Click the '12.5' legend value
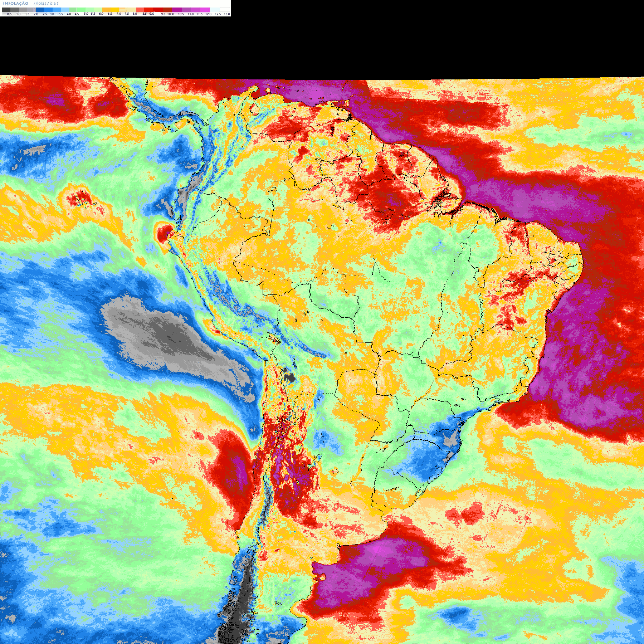Image resolution: width=644 pixels, height=644 pixels. (x=218, y=14)
